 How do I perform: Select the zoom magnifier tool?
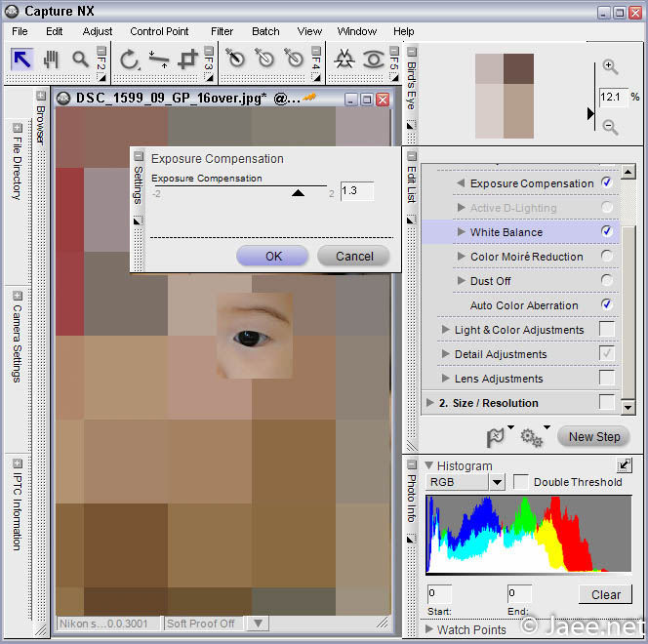(79, 60)
